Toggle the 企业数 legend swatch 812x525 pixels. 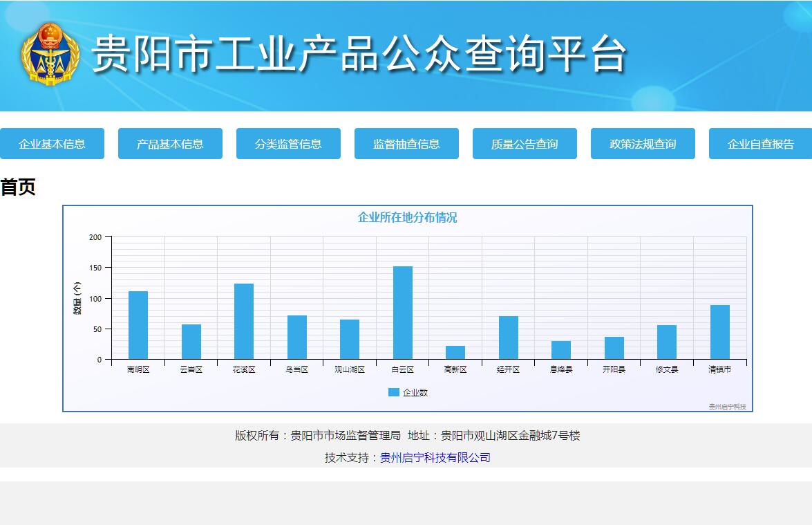pos(394,392)
